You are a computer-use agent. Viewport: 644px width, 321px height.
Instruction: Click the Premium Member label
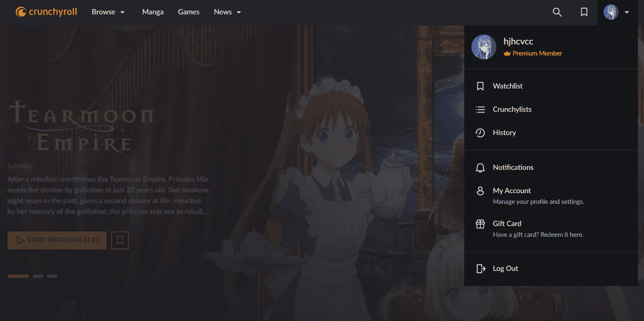click(x=533, y=53)
